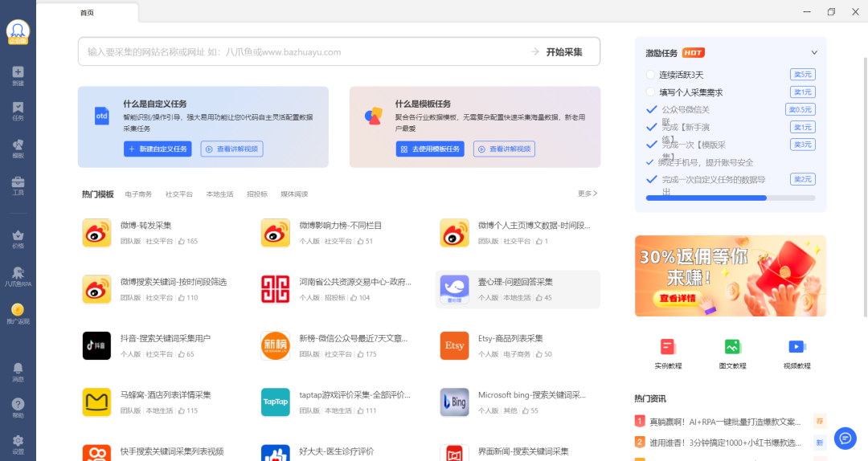Click the website URL input field
This screenshot has width=868, height=461.
pyautogui.click(x=305, y=52)
